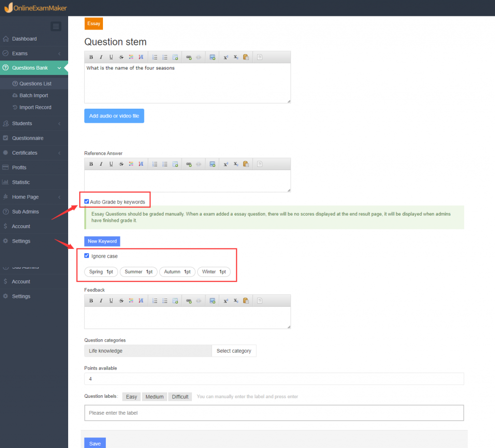
Task: Select the paste icon in the Question stem toolbar
Action: (x=246, y=57)
